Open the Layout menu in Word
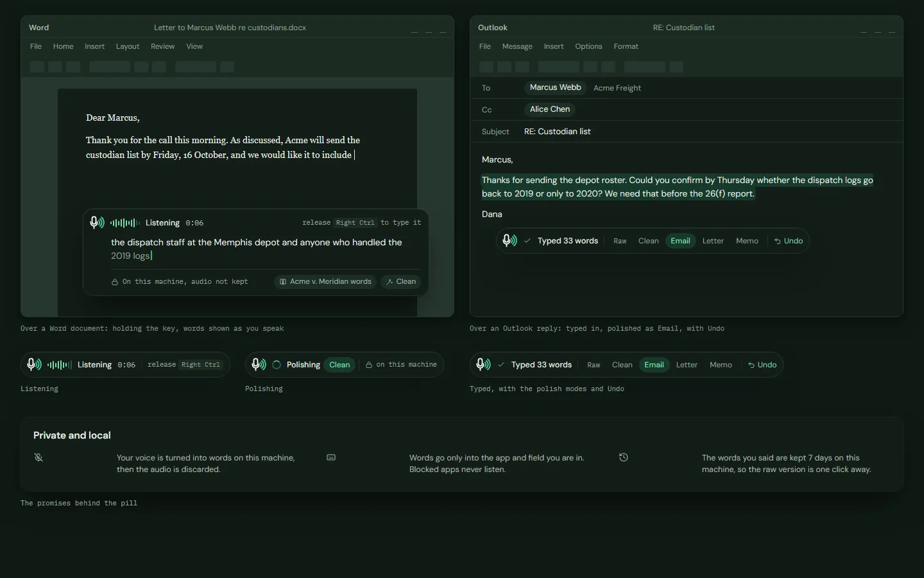924x578 pixels. coord(128,46)
